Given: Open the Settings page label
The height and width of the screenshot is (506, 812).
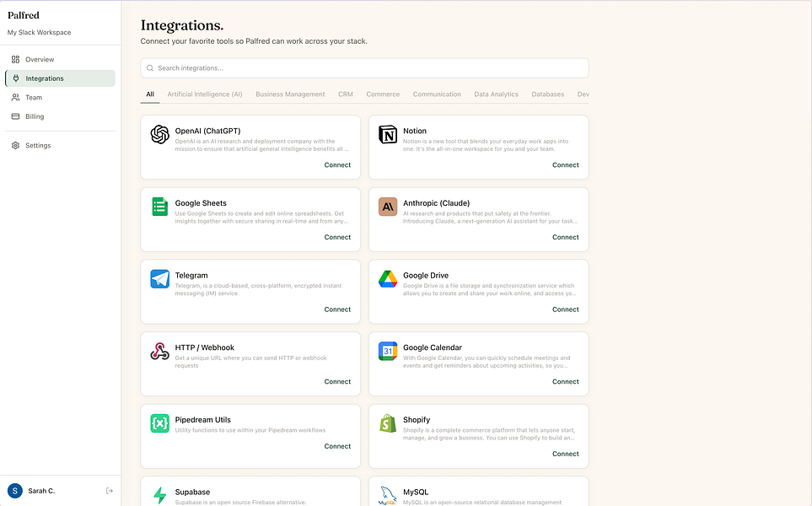Looking at the screenshot, I should (x=38, y=146).
